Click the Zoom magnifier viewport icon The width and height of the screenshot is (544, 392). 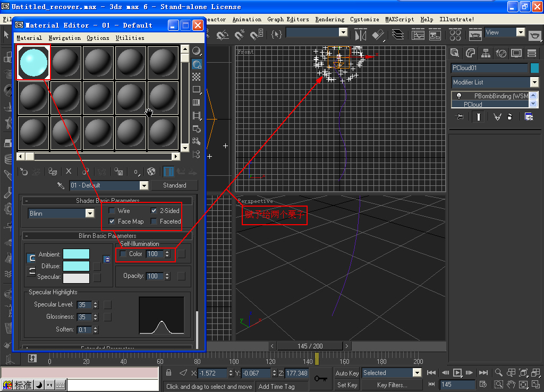click(x=498, y=372)
